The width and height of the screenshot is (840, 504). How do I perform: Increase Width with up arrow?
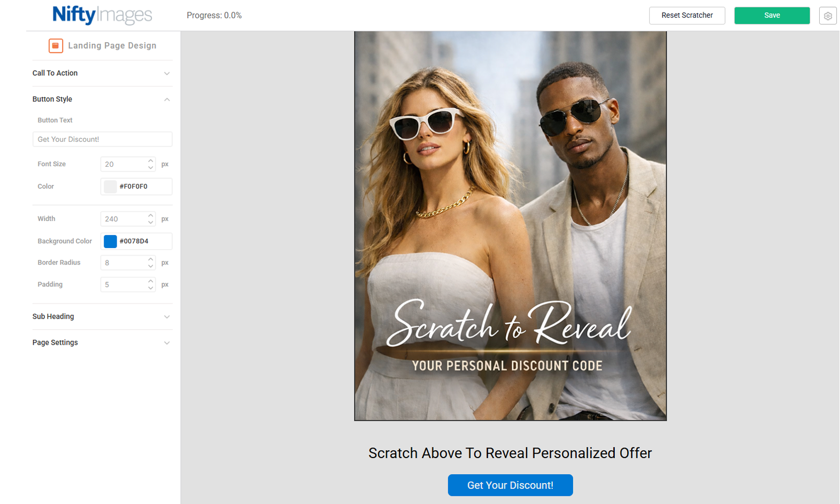151,215
